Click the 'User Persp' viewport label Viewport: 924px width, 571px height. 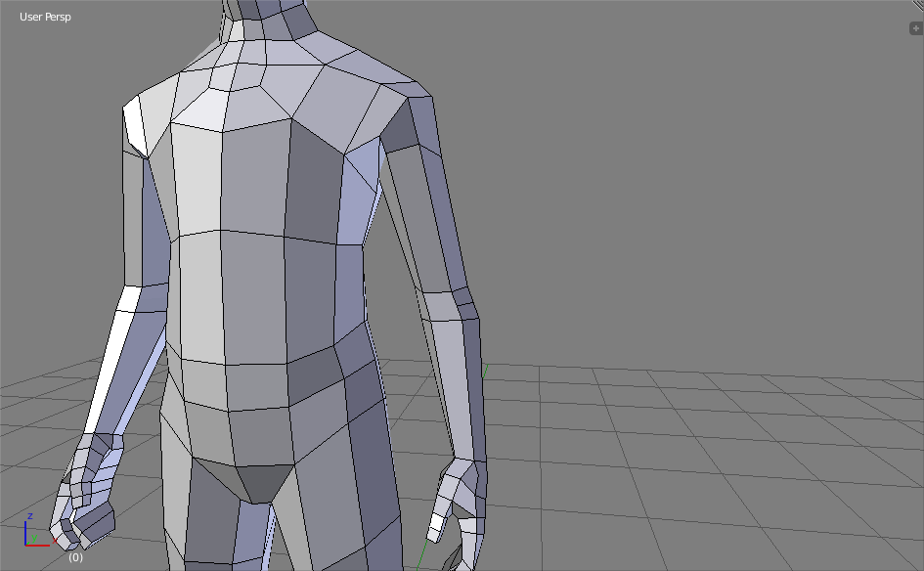45,17
